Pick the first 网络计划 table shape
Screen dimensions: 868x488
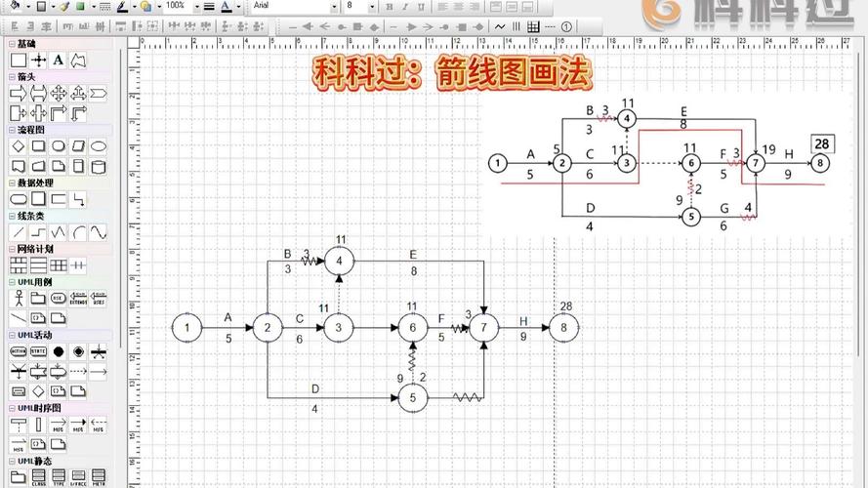(x=19, y=265)
